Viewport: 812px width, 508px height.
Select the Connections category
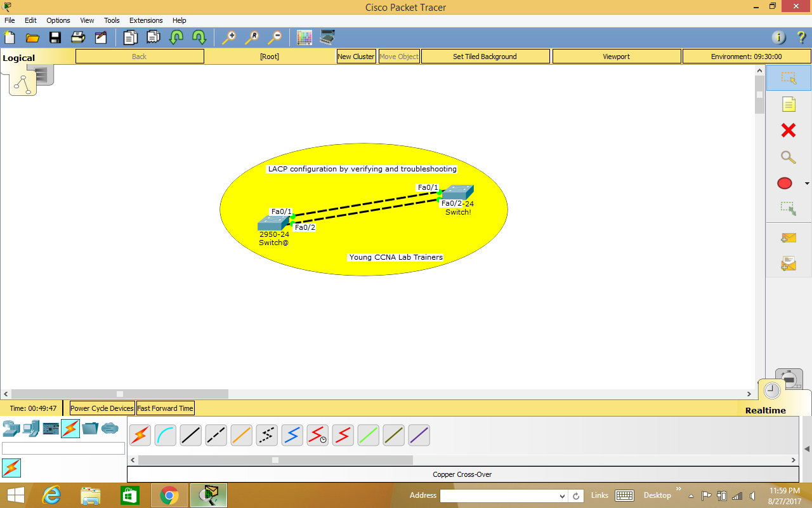pyautogui.click(x=70, y=429)
